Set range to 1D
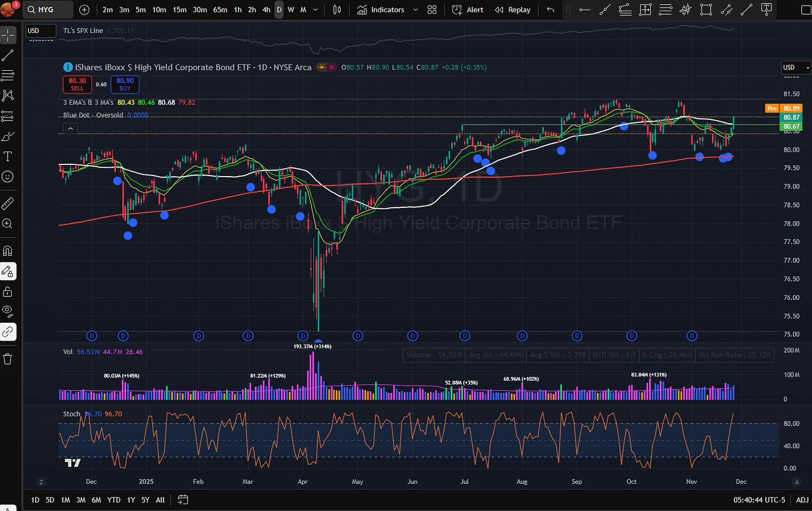 (x=35, y=500)
